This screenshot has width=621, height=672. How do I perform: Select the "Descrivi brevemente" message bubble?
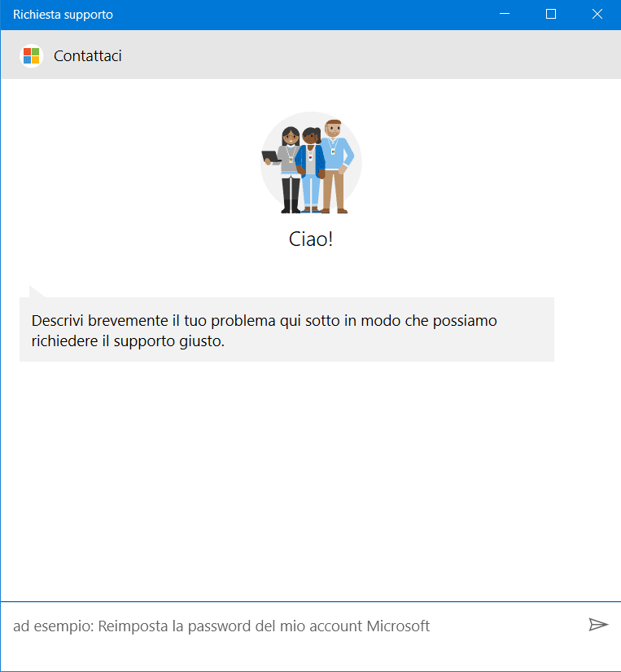(x=286, y=330)
